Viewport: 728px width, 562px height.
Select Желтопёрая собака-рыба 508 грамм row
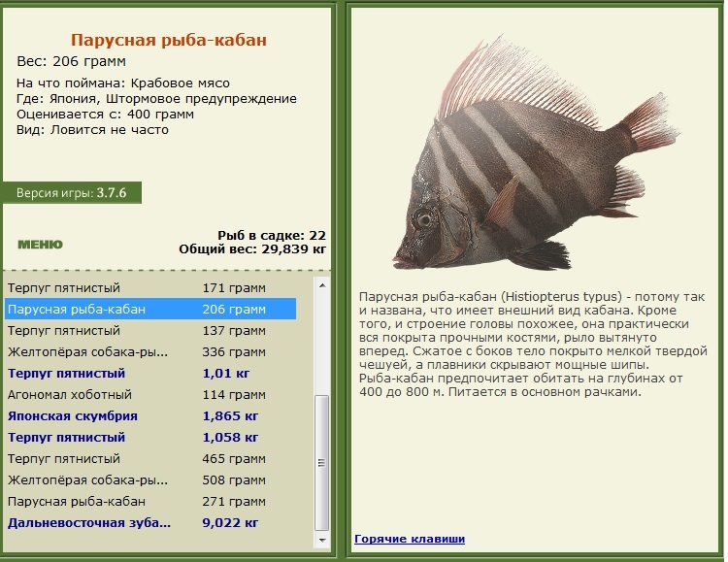(x=150, y=480)
